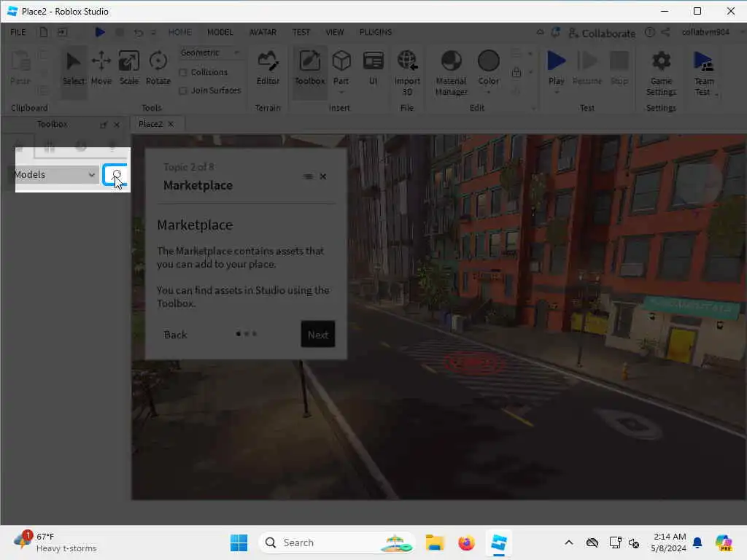
Task: Close the Place2 tab
Action: 171,124
